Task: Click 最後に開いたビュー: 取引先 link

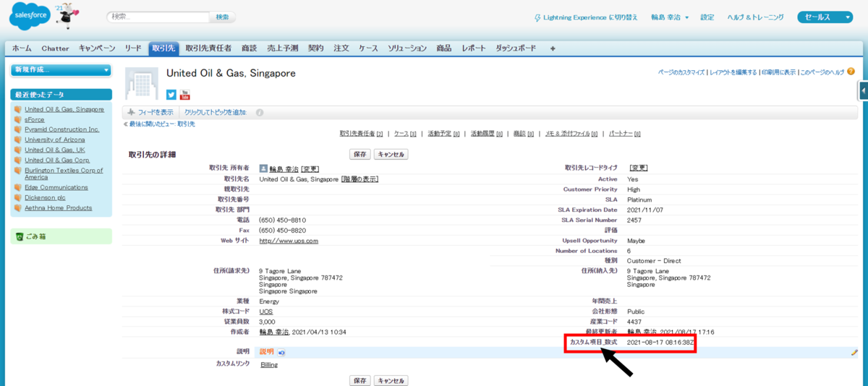Action: [x=162, y=124]
